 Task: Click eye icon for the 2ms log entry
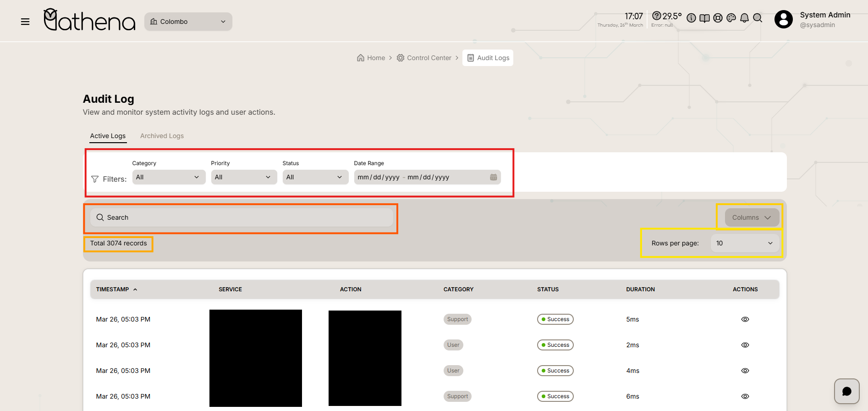(745, 345)
